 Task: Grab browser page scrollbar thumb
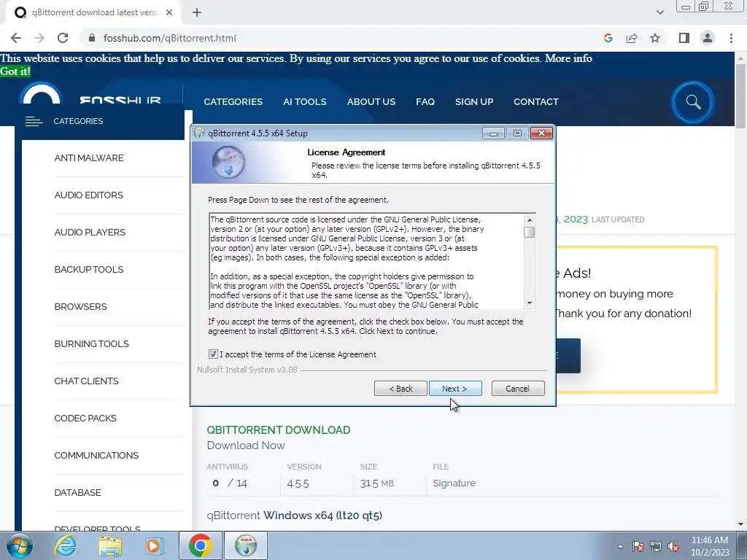tap(740, 96)
